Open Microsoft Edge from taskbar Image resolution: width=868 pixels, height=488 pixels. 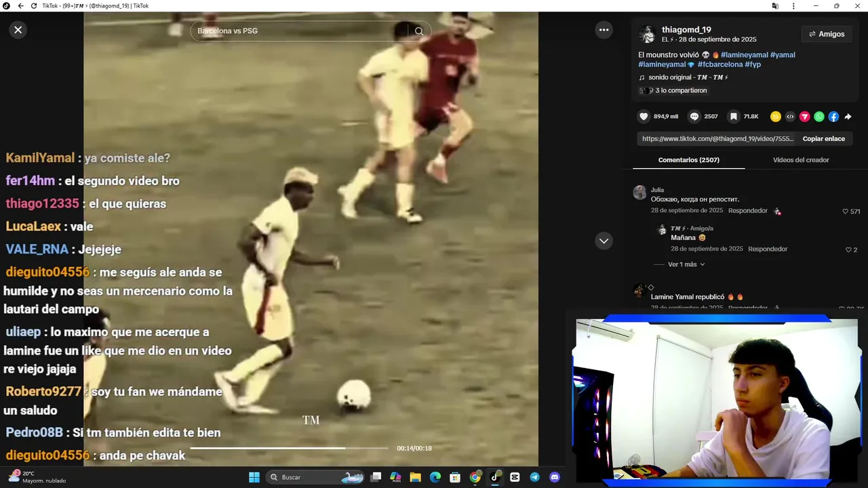click(x=435, y=477)
